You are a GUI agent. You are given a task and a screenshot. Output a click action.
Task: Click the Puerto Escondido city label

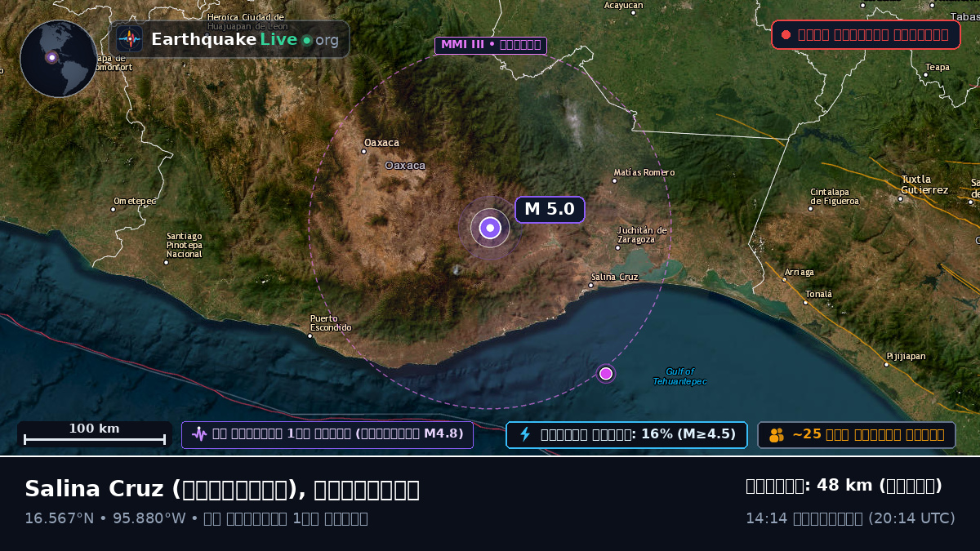tap(331, 323)
